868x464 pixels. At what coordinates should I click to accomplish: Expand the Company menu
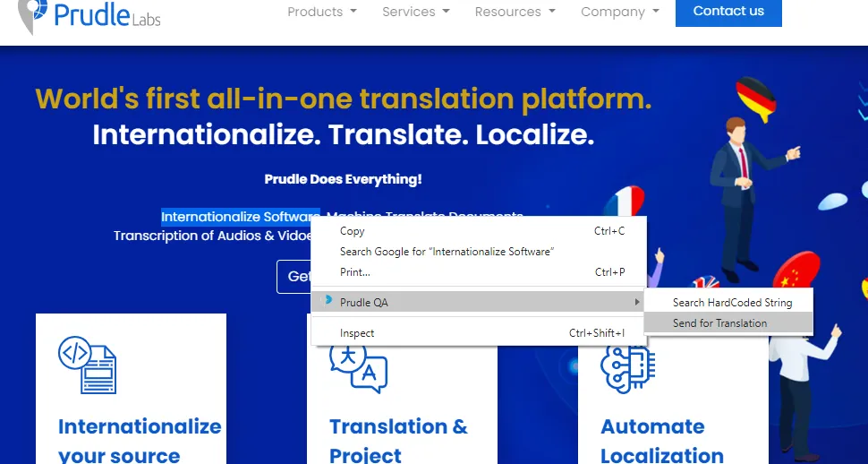620,12
